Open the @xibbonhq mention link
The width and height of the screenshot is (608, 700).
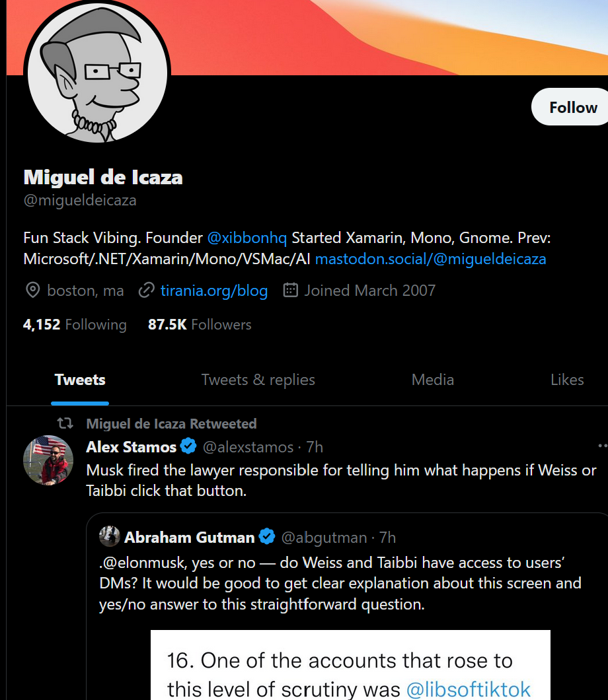[x=247, y=238]
